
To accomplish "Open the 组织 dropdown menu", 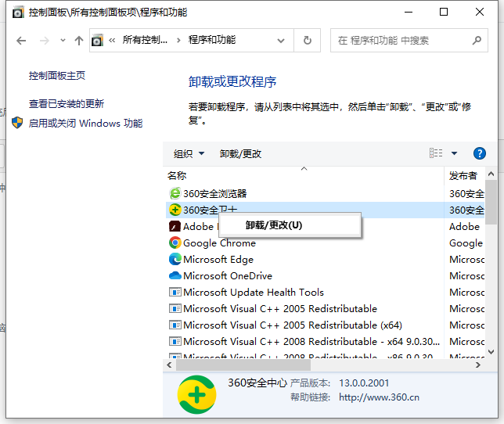I will [x=189, y=154].
